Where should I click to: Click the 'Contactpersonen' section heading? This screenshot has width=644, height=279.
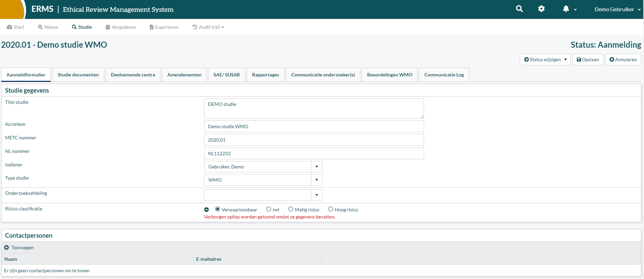point(29,235)
